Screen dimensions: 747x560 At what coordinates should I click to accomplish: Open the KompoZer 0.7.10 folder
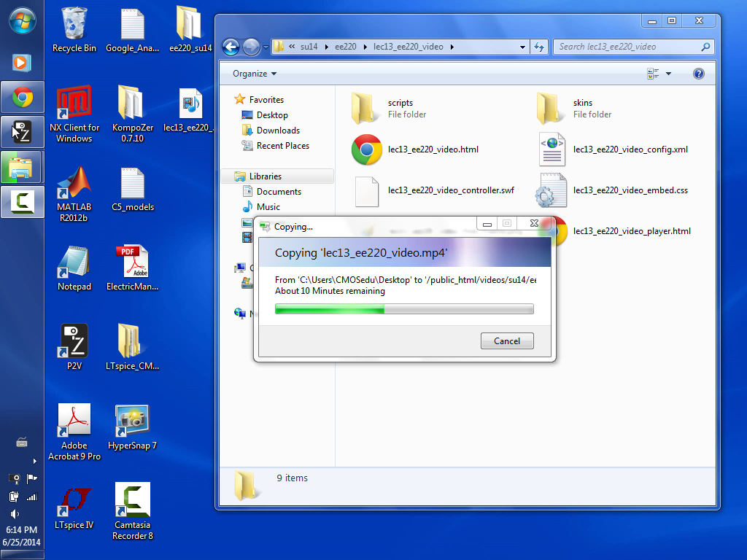(x=133, y=114)
